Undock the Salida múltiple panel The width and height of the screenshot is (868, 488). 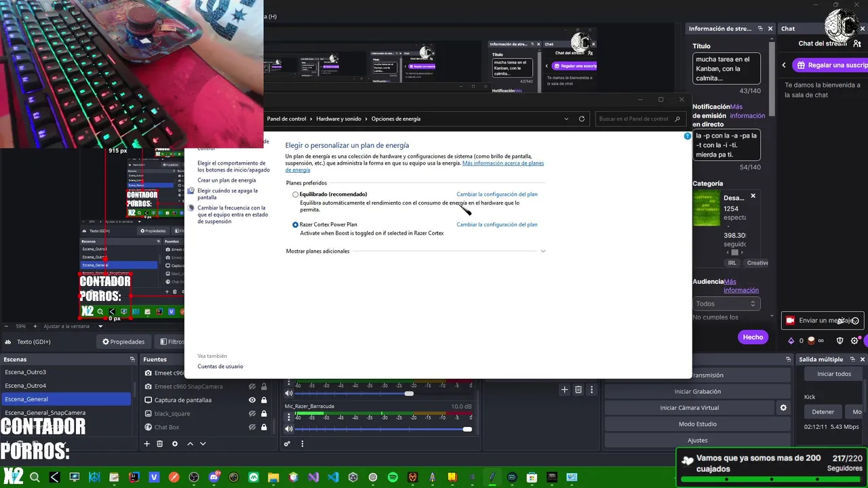tap(853, 359)
